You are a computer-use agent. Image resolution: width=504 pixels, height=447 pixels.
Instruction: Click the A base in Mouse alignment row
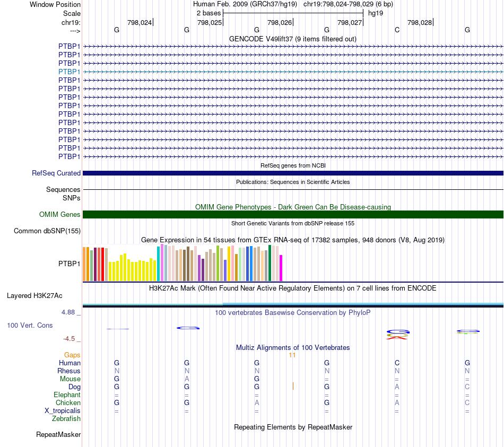[x=187, y=379]
